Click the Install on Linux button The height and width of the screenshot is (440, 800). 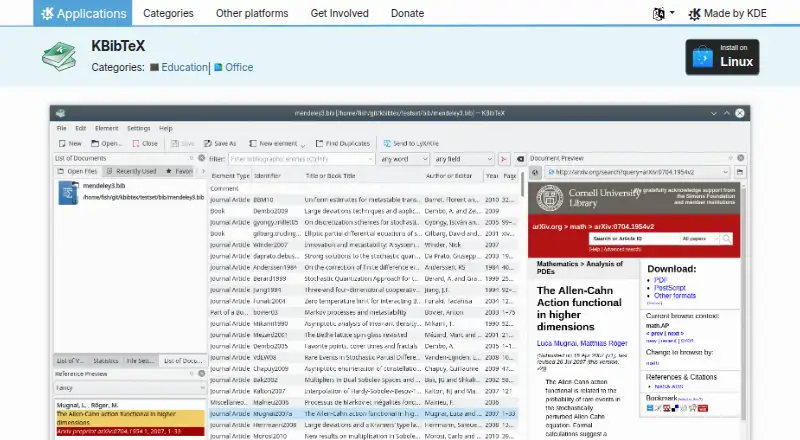[722, 57]
